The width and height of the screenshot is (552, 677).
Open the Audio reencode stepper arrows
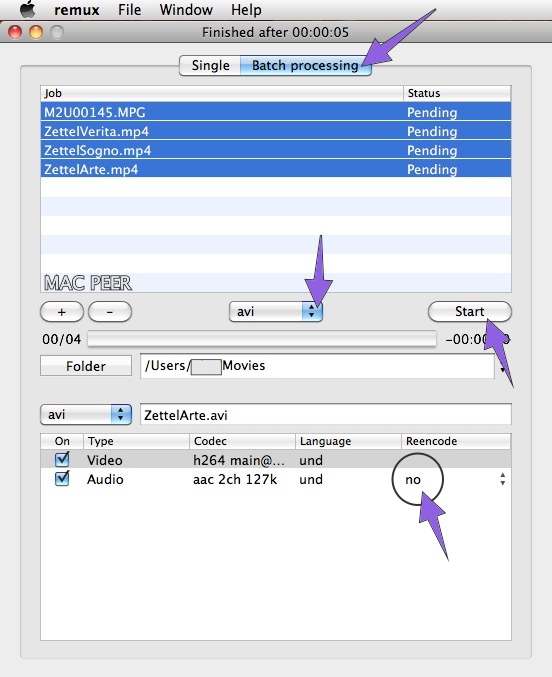(502, 479)
